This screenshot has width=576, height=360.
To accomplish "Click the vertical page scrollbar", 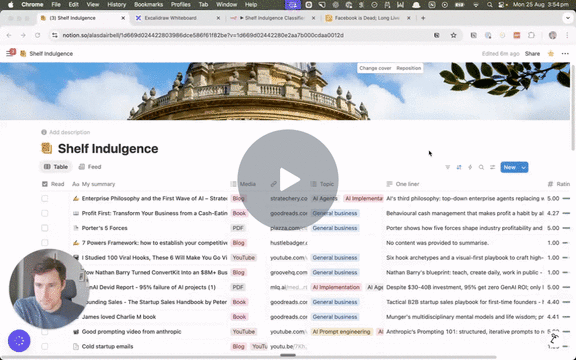I will click(x=573, y=107).
